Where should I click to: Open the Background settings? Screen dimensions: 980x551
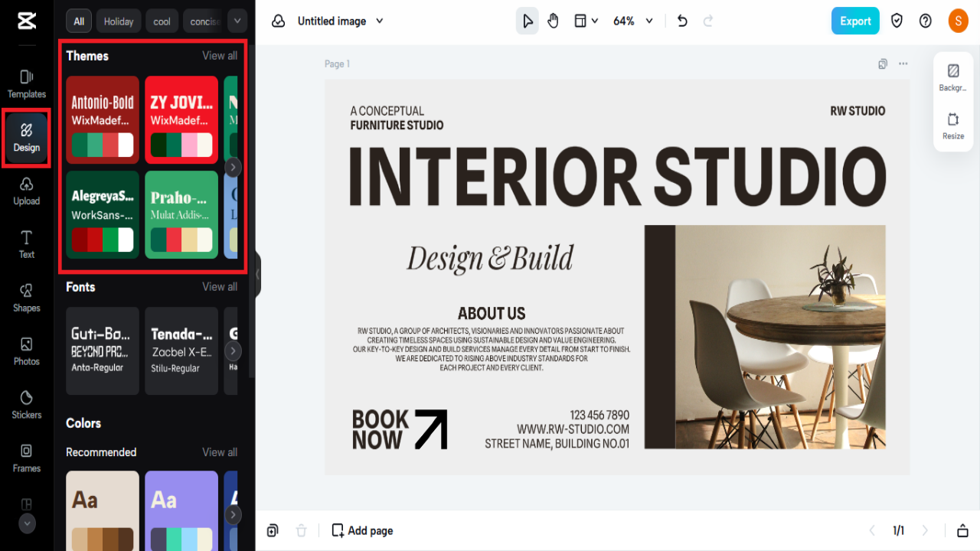tap(953, 78)
